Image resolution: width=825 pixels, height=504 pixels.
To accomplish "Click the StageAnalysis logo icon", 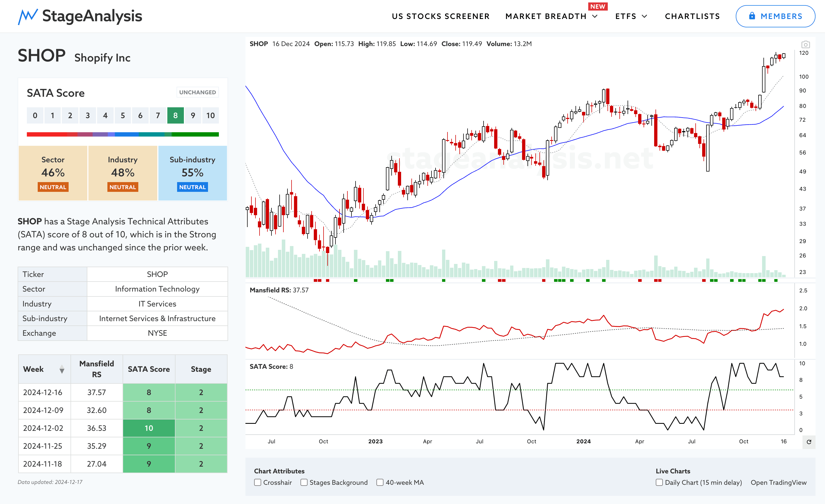I will tap(27, 16).
